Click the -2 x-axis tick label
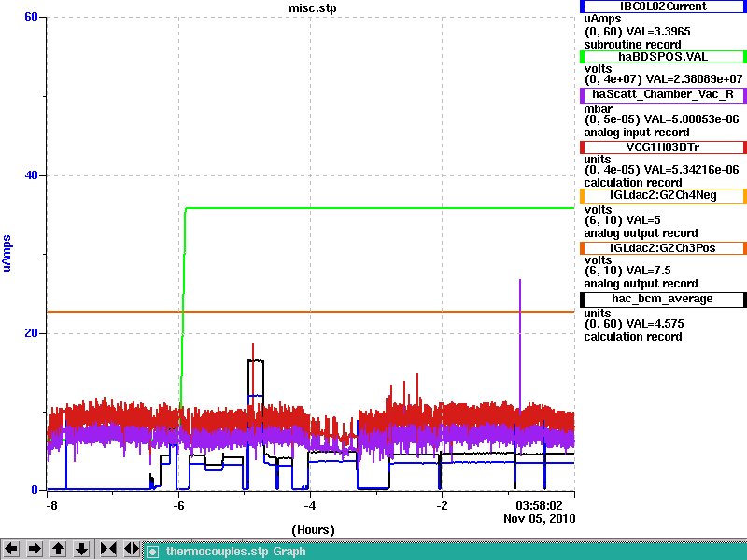Viewport: 747px width, 560px height. (442, 505)
